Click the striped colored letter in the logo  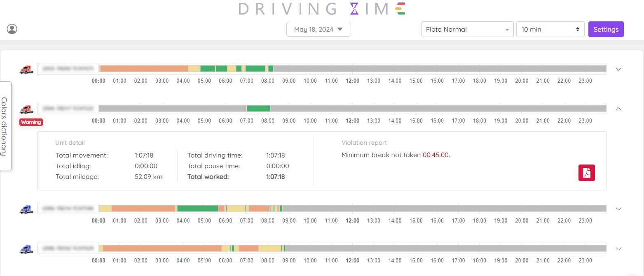click(x=400, y=9)
